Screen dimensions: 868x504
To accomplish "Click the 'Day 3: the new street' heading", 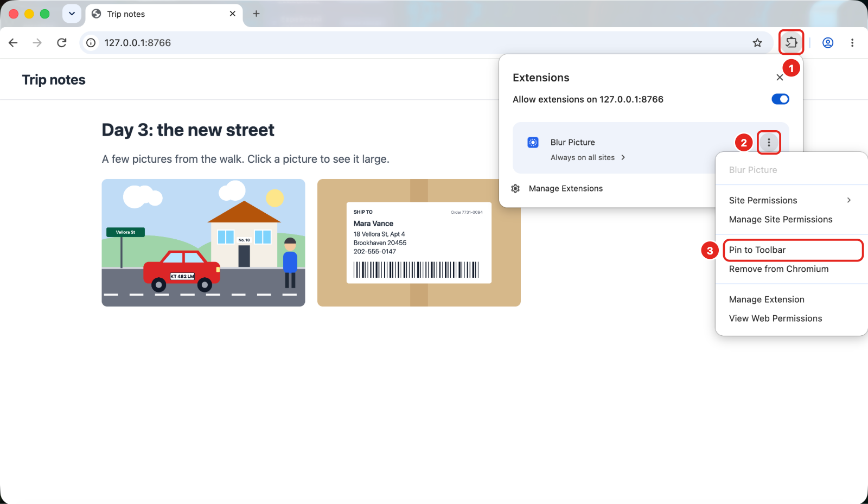I will pos(188,130).
